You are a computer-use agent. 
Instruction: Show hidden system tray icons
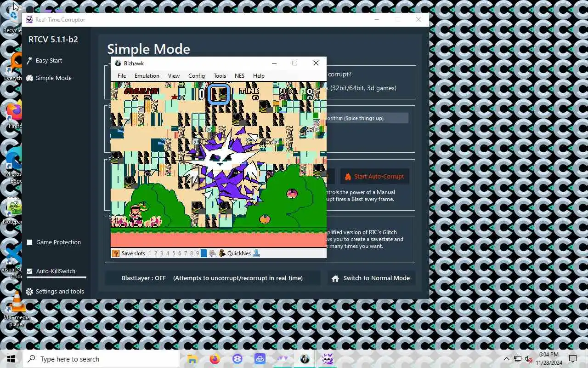507,359
